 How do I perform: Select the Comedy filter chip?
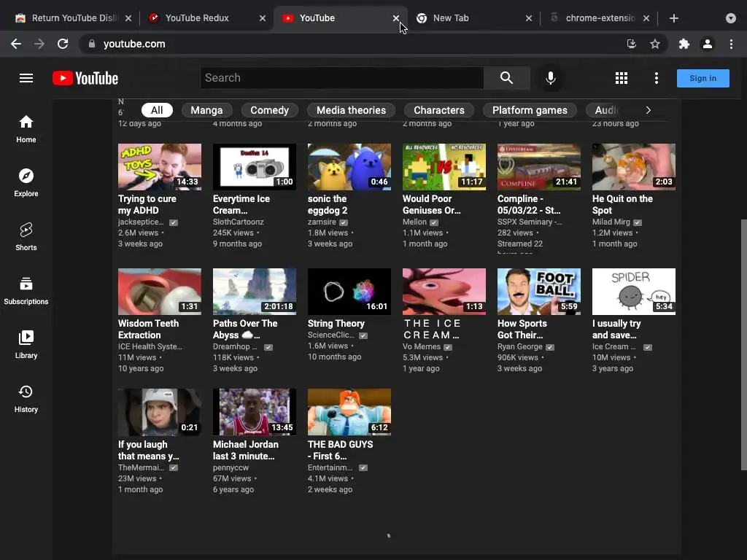click(270, 110)
